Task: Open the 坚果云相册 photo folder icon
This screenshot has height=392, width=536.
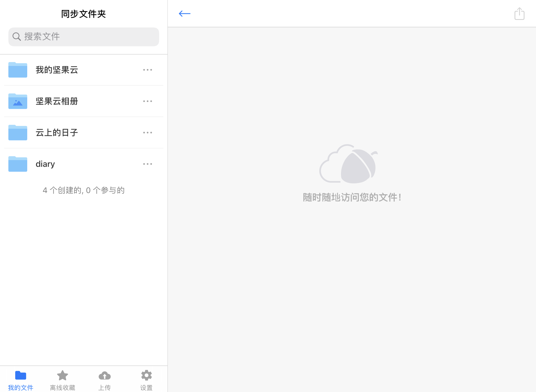Action: click(x=18, y=101)
